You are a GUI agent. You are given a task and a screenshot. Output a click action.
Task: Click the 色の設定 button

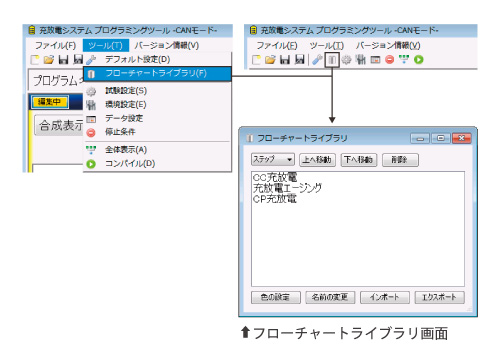click(x=276, y=297)
